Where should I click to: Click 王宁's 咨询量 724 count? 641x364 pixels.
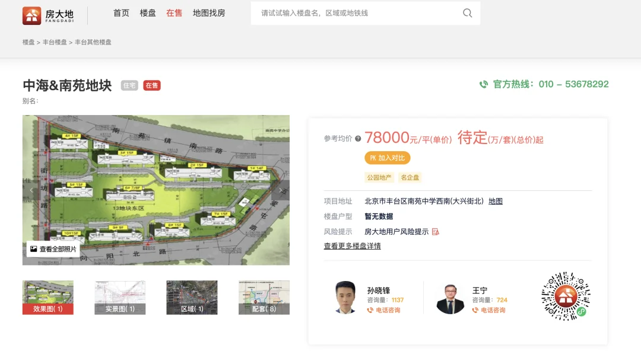click(490, 300)
